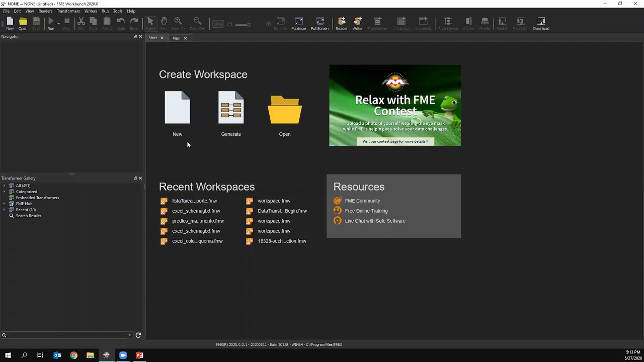Open recent workspace DataTransf...Begin.fmw
This screenshot has width=644, height=362.
click(282, 211)
